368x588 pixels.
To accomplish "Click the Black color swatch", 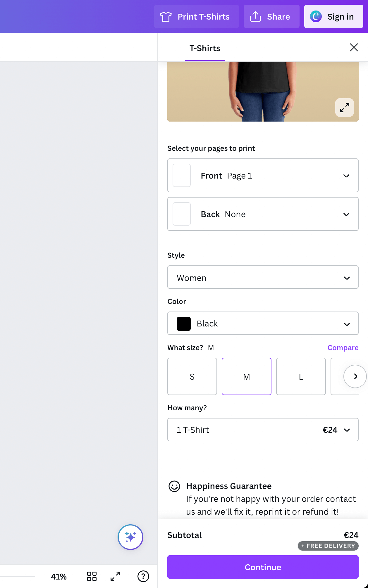I will (184, 324).
